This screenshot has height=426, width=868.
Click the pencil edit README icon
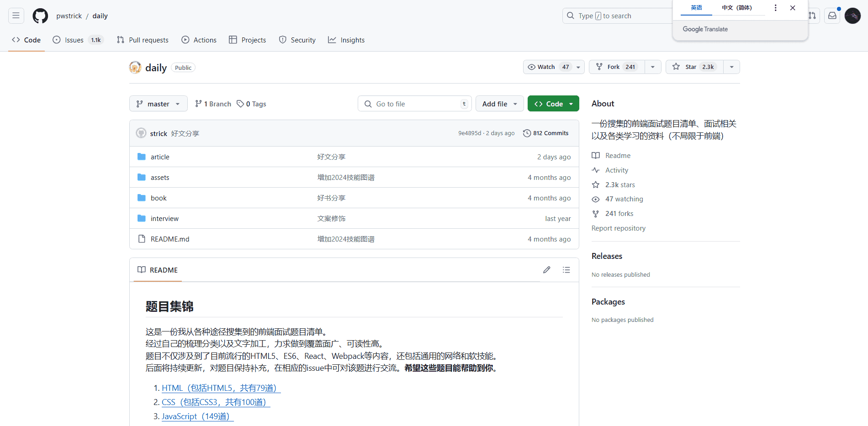546,270
